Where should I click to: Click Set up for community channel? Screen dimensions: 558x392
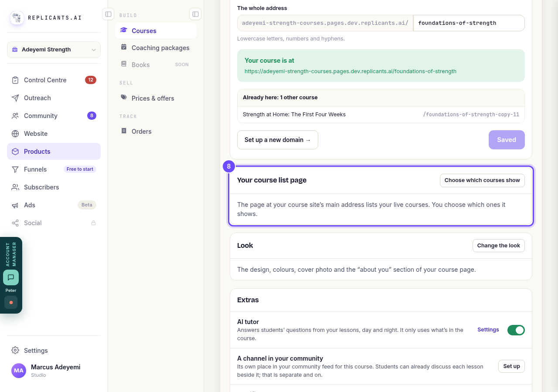(511, 366)
